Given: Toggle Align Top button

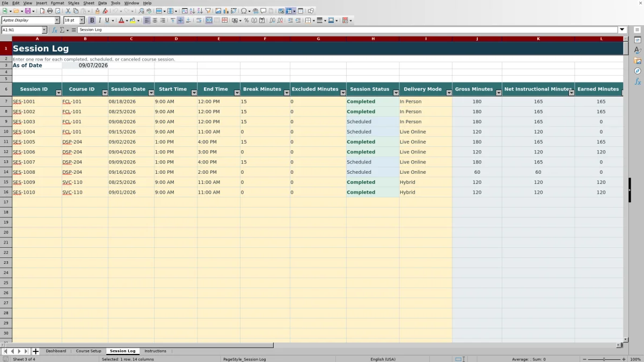Looking at the screenshot, I should click(x=173, y=20).
